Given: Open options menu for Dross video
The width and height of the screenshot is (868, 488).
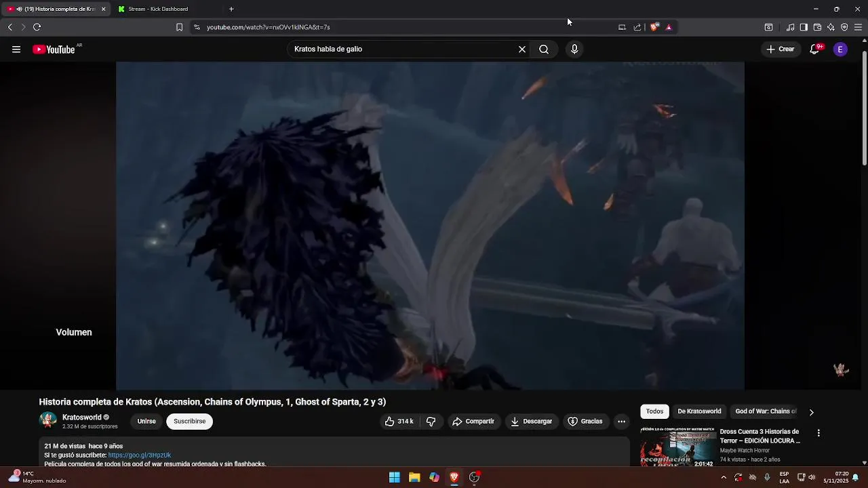Looking at the screenshot, I should [818, 433].
